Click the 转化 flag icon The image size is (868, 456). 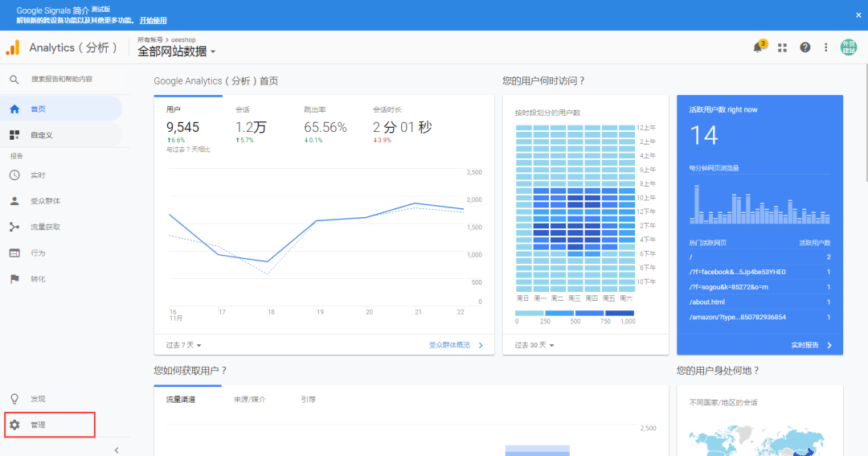pos(14,279)
